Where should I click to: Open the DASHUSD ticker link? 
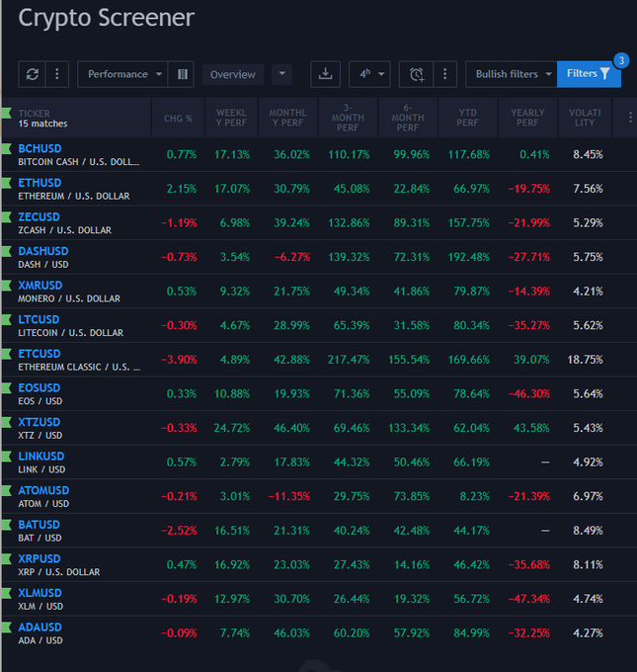[x=43, y=251]
